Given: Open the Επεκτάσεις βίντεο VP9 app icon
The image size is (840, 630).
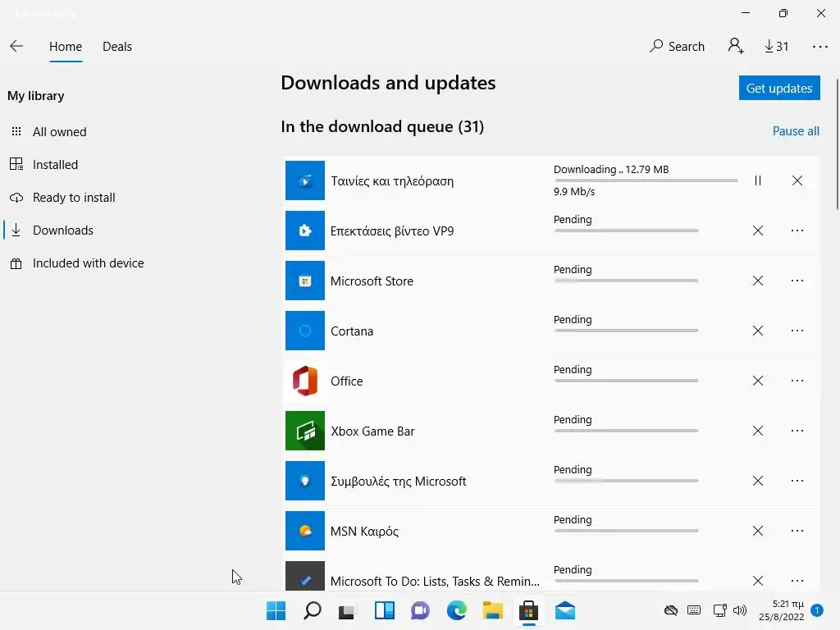Looking at the screenshot, I should click(305, 231).
